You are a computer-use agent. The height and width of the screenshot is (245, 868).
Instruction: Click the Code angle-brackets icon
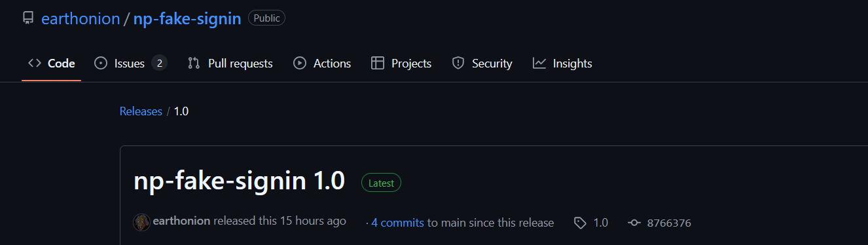35,64
